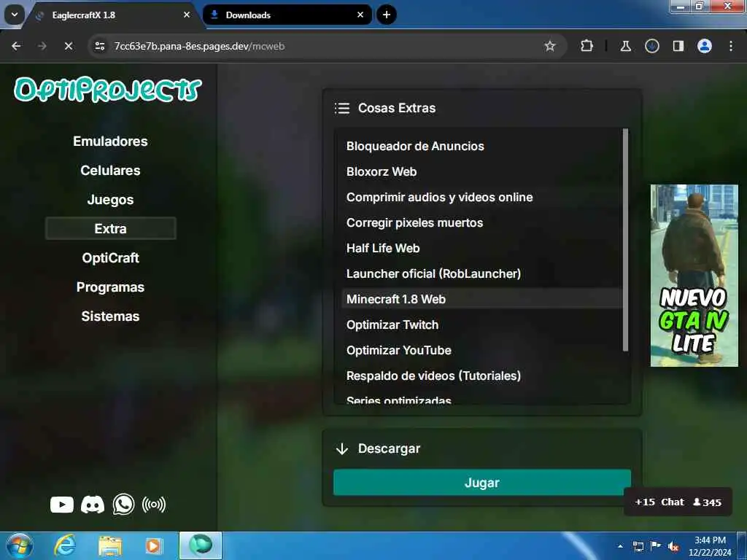Open the Celulares section

pos(111,171)
